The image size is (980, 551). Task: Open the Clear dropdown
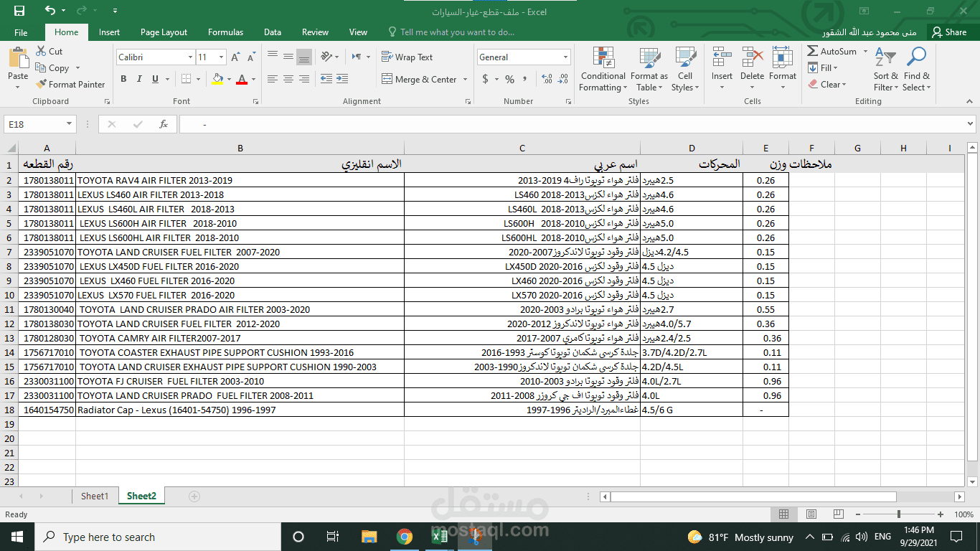click(827, 84)
